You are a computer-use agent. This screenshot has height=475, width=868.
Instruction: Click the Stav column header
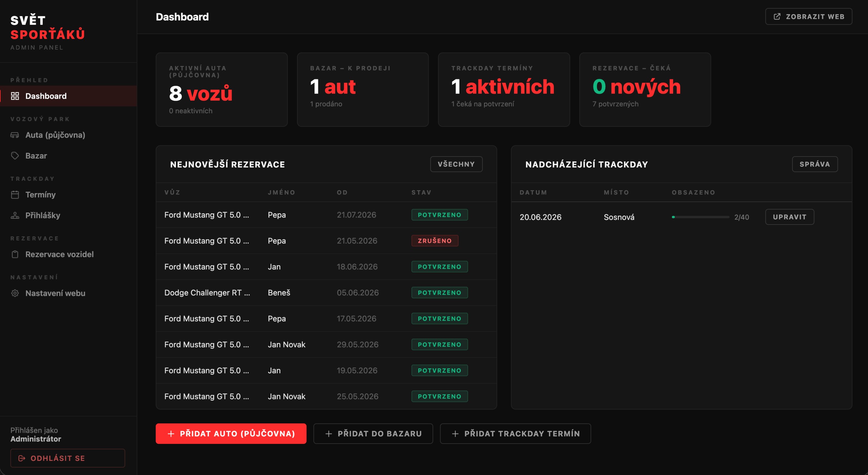(421, 192)
